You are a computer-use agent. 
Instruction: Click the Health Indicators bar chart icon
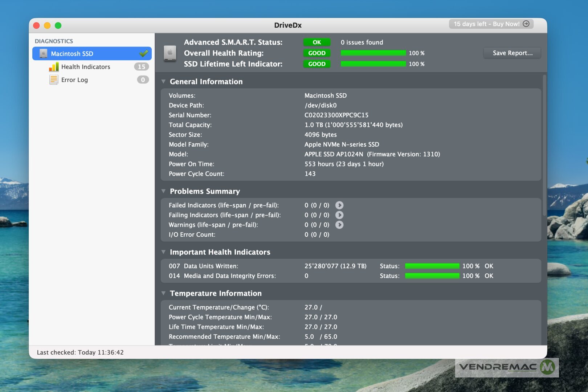[54, 67]
